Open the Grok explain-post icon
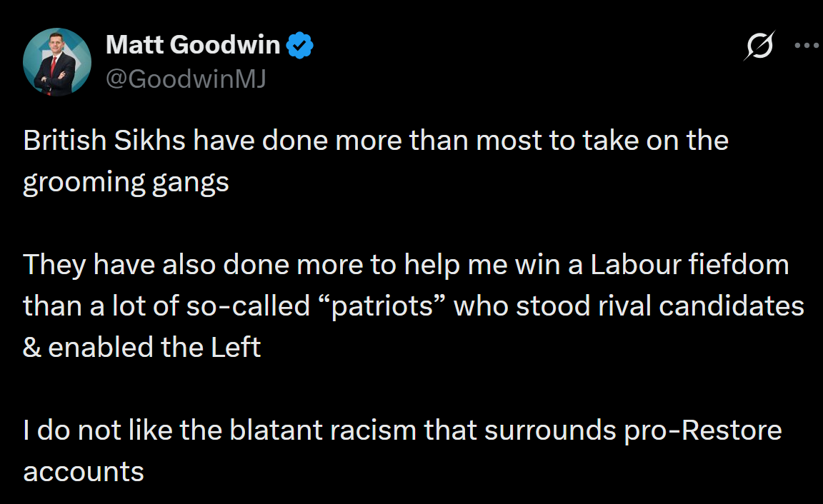The height and width of the screenshot is (504, 823). (x=759, y=46)
